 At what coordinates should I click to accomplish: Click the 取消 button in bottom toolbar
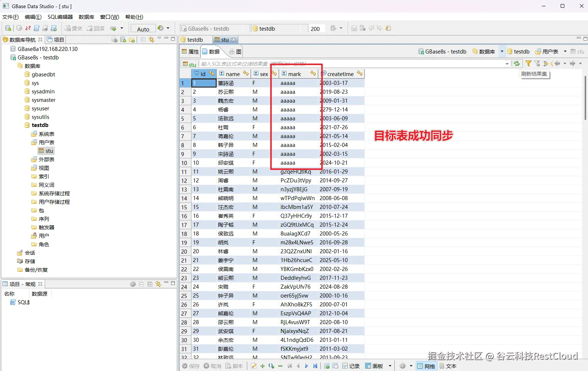(213, 366)
